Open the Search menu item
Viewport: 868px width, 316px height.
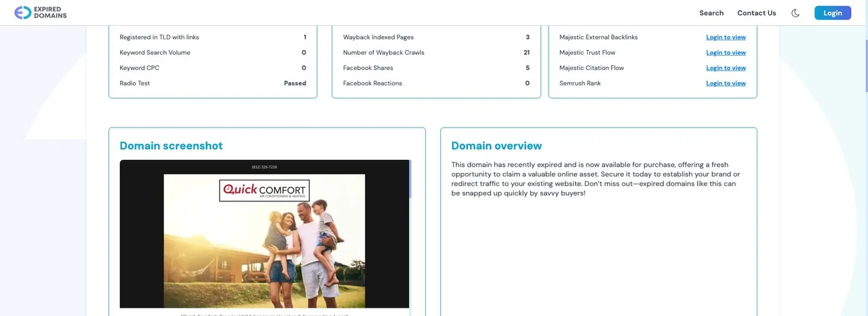(x=711, y=13)
